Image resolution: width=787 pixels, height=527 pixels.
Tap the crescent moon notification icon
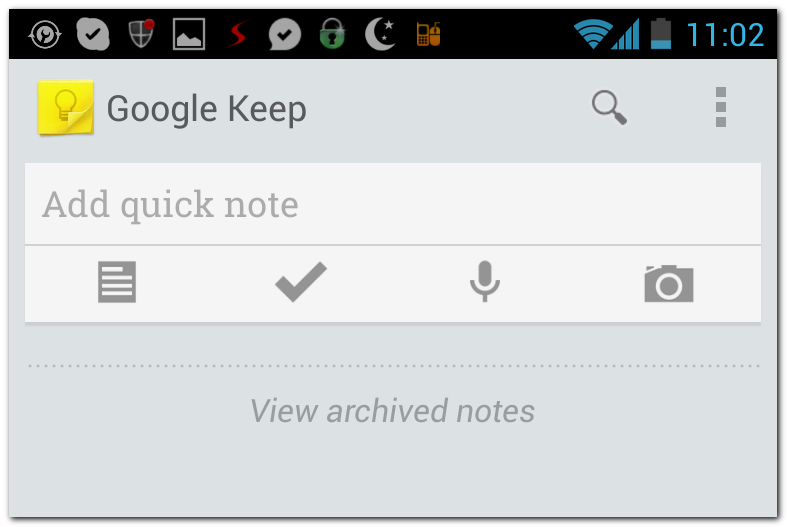[x=380, y=34]
